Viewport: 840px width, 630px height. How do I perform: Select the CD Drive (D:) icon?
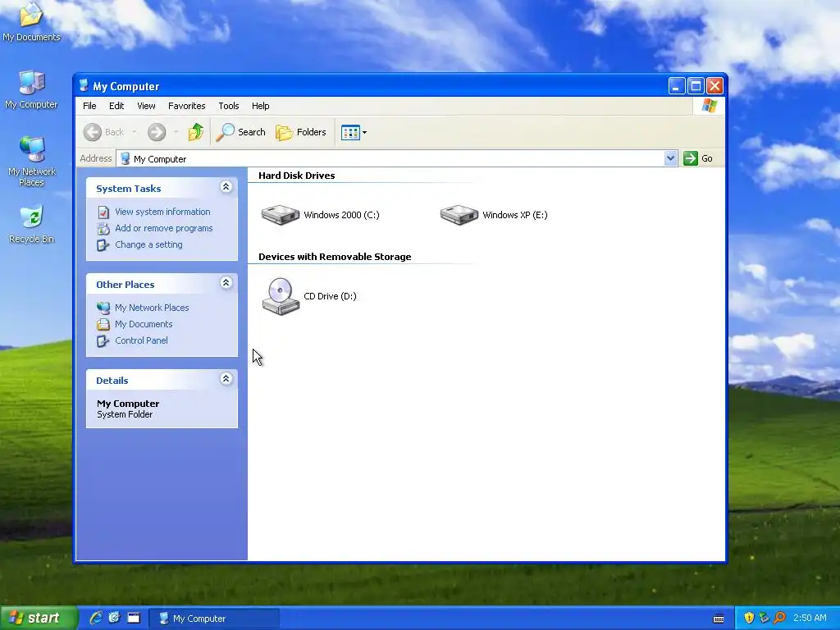point(281,296)
